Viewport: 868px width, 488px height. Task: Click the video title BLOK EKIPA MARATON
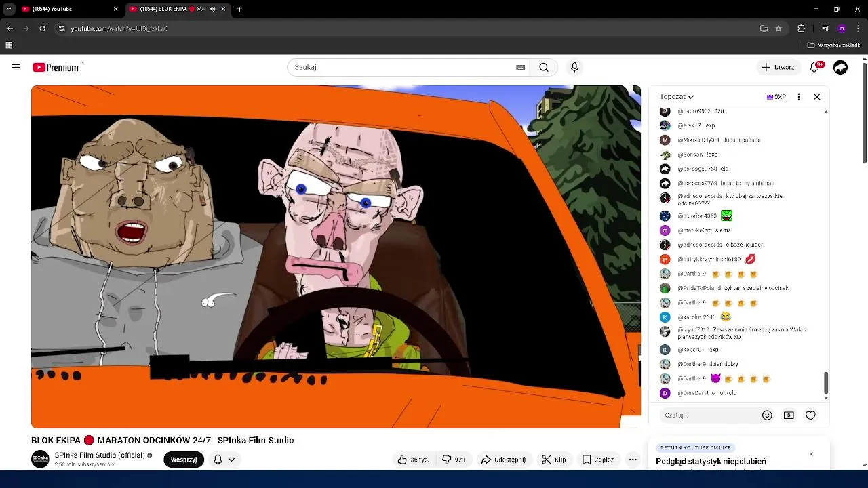click(162, 440)
